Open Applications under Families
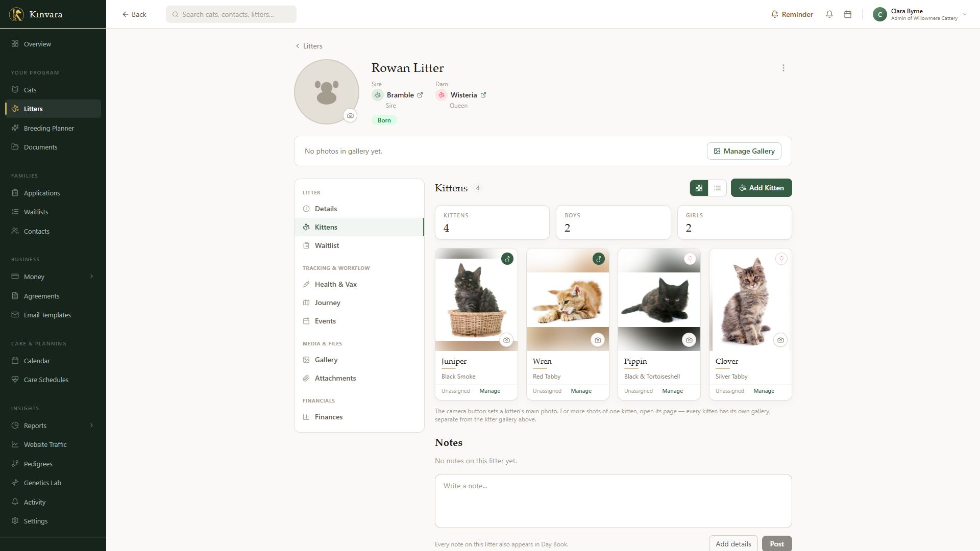Image resolution: width=980 pixels, height=551 pixels. tap(53, 193)
